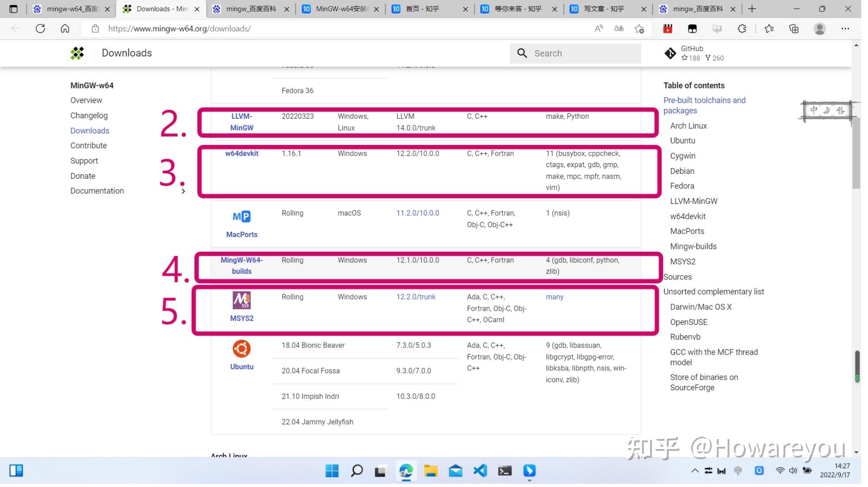Switch to the 等你来答 - 知乎 tab
The width and height of the screenshot is (868, 487).
tap(520, 9)
